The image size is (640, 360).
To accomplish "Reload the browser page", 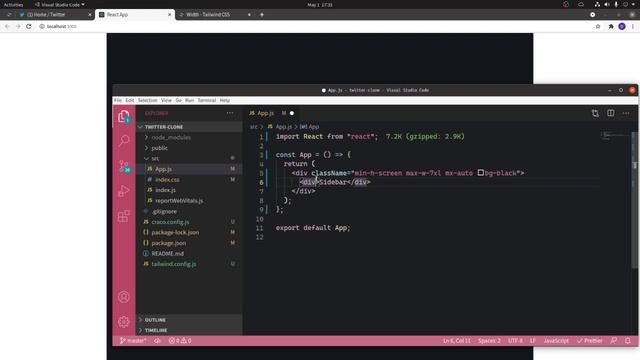I will (29, 26).
